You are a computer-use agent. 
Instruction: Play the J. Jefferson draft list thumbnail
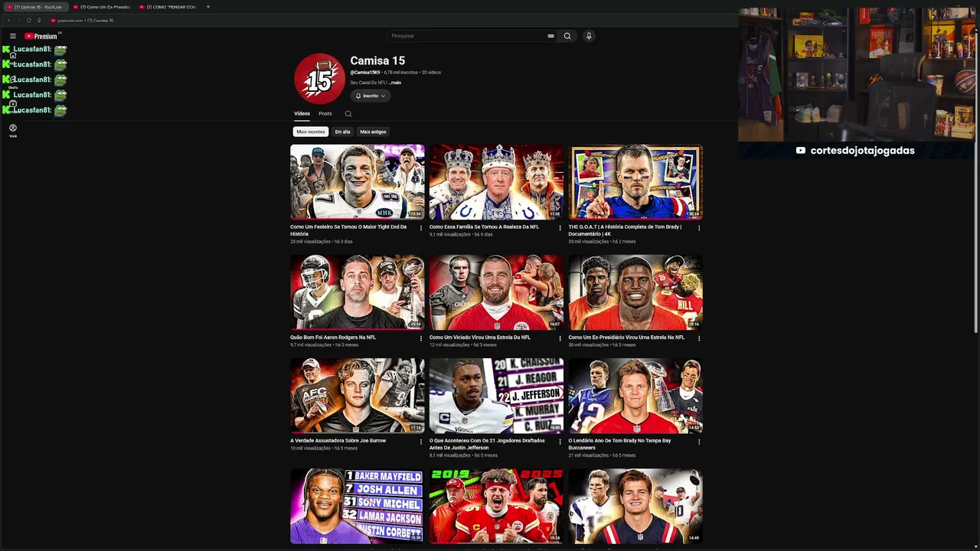pyautogui.click(x=496, y=396)
